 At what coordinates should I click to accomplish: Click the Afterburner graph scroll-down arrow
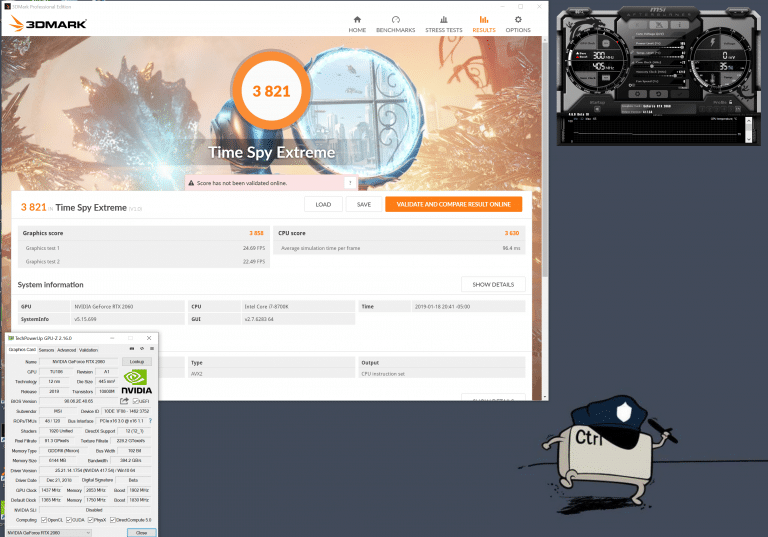pyautogui.click(x=749, y=139)
